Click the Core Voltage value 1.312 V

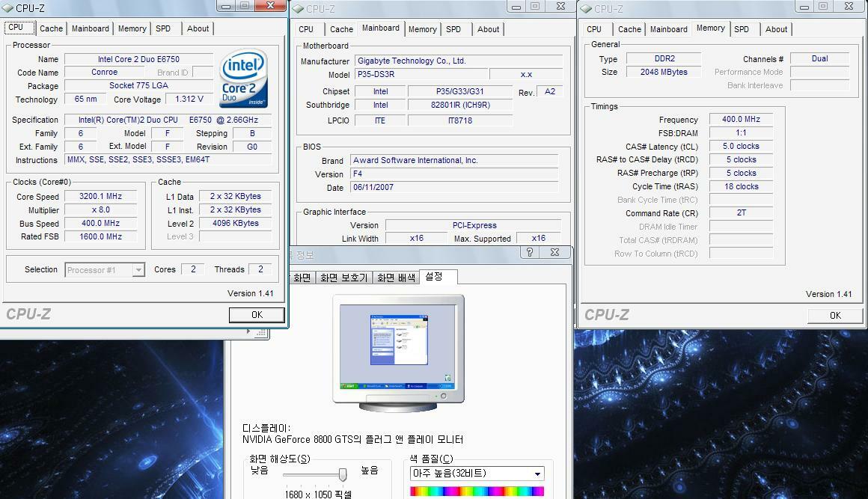pyautogui.click(x=189, y=99)
